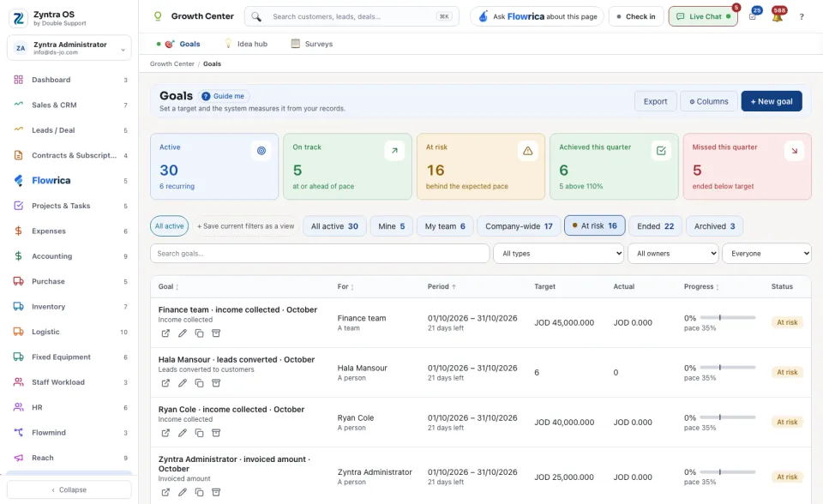Viewport: 823px width, 504px height.
Task: Open the Inventory truck icon in sidebar
Action: pyautogui.click(x=18, y=307)
